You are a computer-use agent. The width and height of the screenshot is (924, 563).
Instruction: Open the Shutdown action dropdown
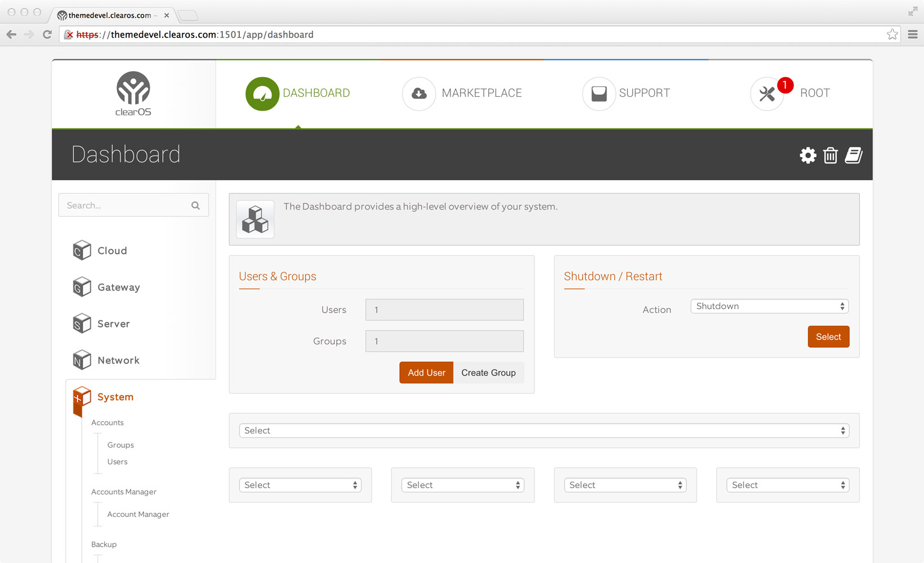coord(769,306)
